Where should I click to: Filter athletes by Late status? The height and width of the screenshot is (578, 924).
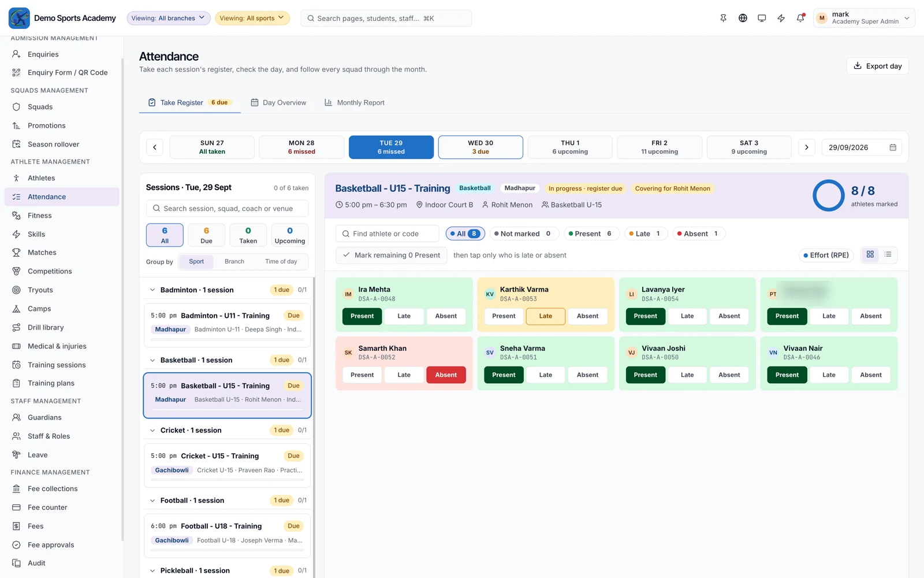point(646,234)
